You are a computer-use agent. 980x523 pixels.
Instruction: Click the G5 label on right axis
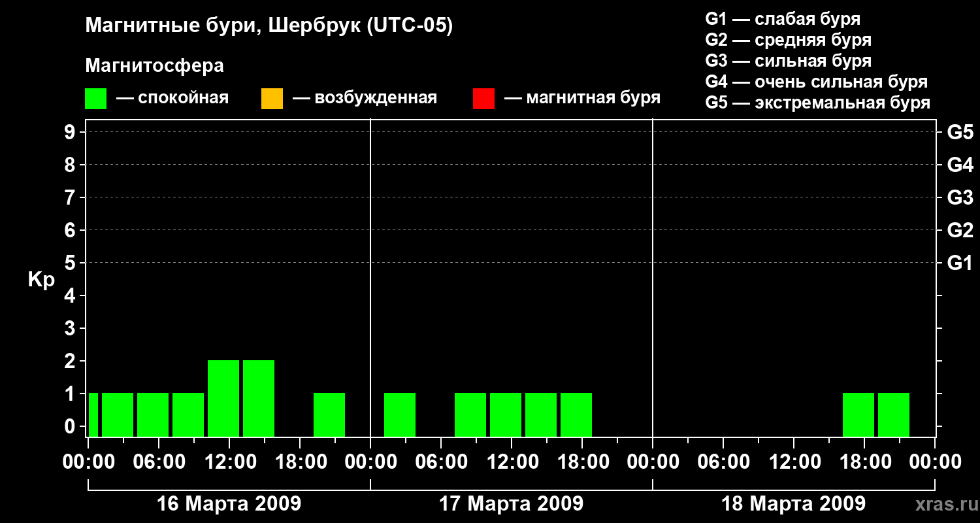tap(960, 132)
